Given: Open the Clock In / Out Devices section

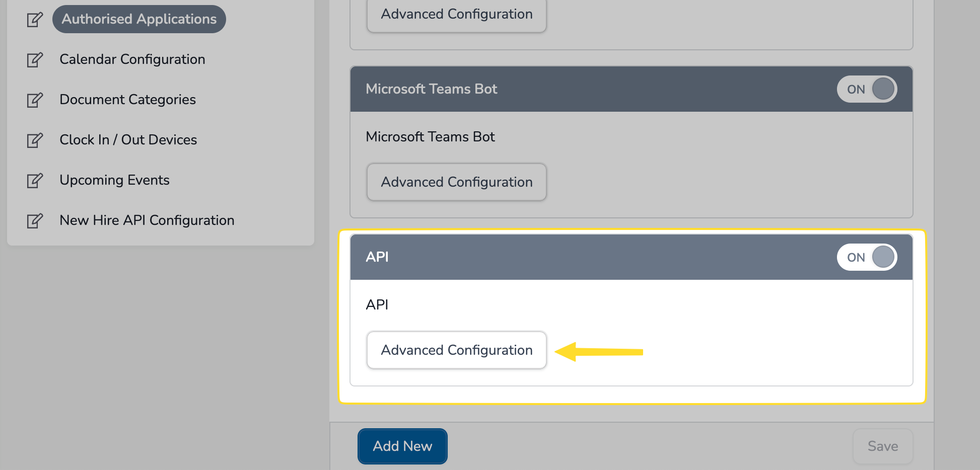Looking at the screenshot, I should 128,140.
